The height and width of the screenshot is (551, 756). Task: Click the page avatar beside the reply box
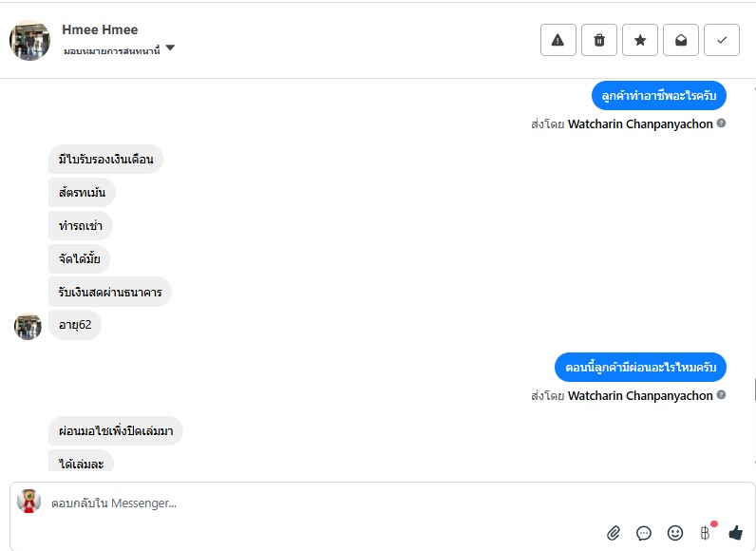(28, 502)
